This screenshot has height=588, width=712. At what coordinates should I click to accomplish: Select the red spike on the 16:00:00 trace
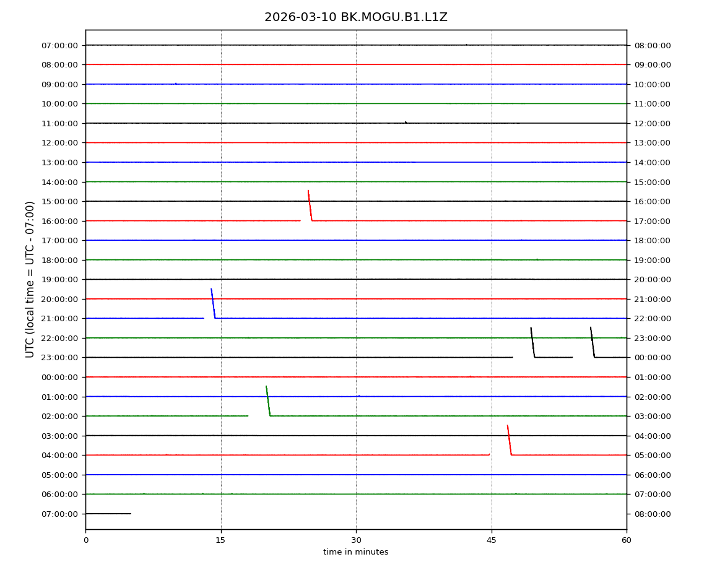coord(310,205)
